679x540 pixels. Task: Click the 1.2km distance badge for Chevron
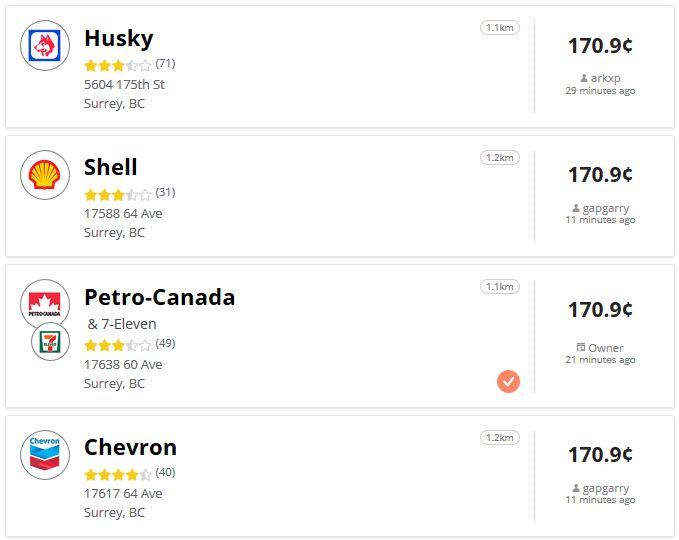point(500,437)
